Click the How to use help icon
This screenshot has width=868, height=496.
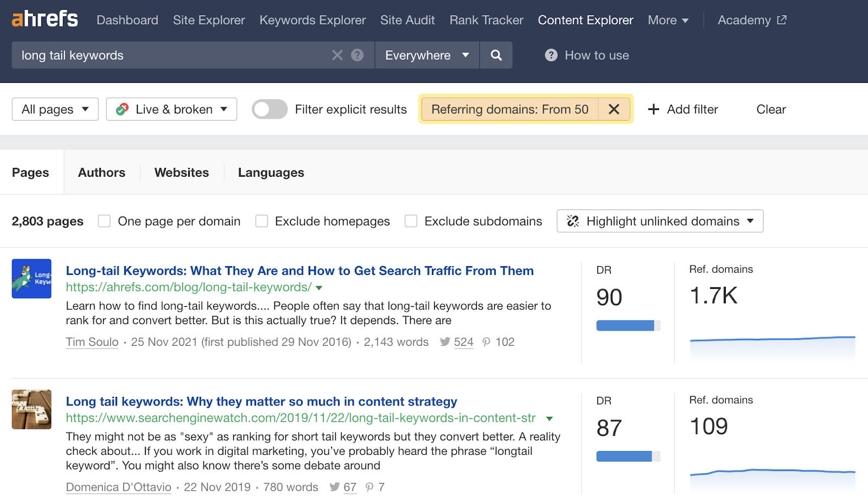click(x=551, y=55)
